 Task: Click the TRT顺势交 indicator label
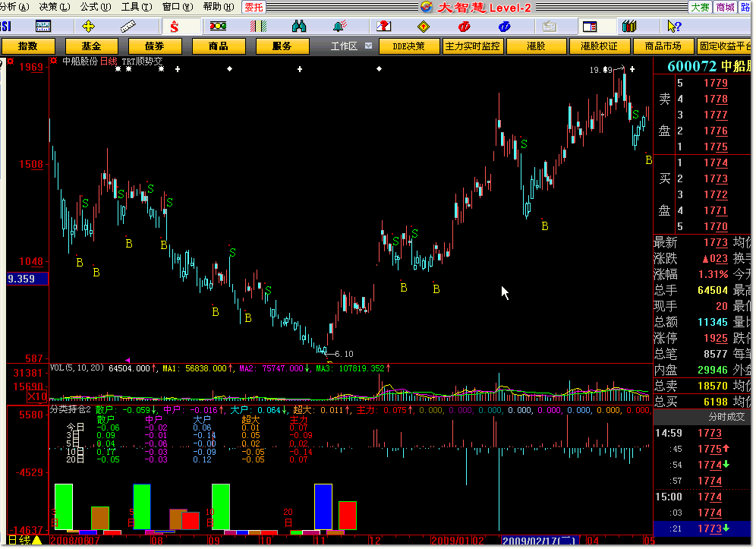[142, 62]
